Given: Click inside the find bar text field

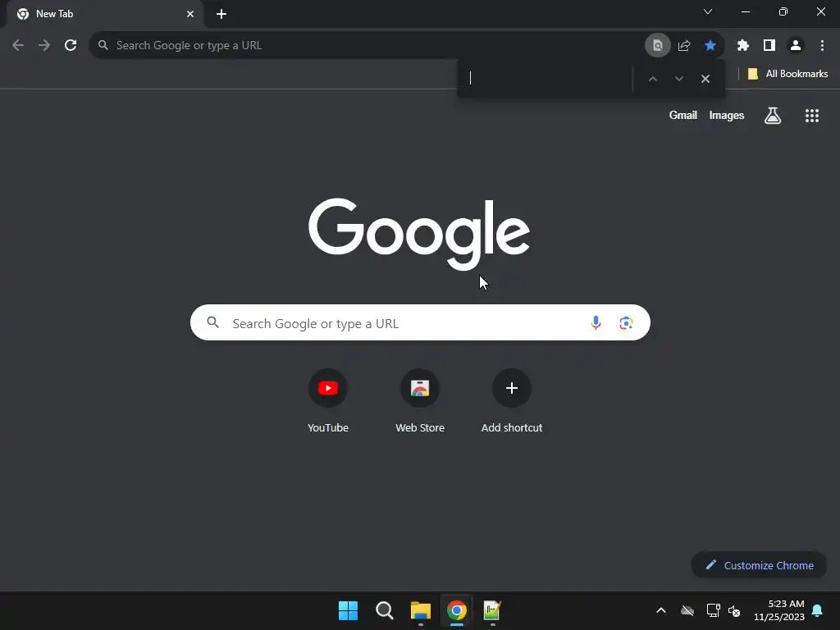Looking at the screenshot, I should 546,78.
